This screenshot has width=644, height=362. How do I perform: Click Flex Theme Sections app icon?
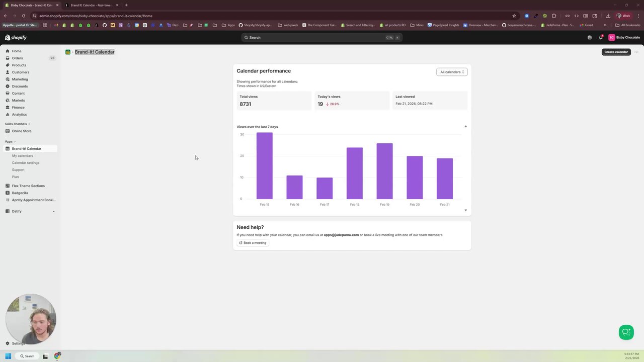(x=8, y=186)
